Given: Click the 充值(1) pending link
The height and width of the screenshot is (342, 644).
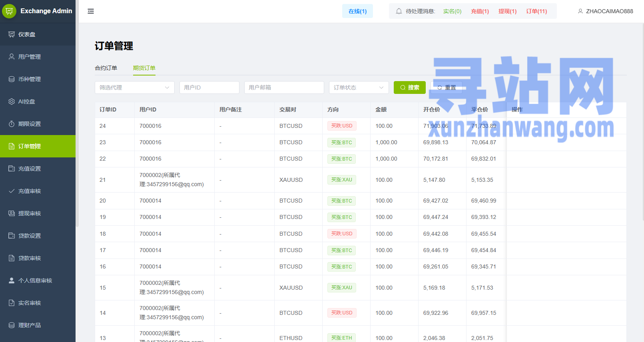Looking at the screenshot, I should (480, 11).
